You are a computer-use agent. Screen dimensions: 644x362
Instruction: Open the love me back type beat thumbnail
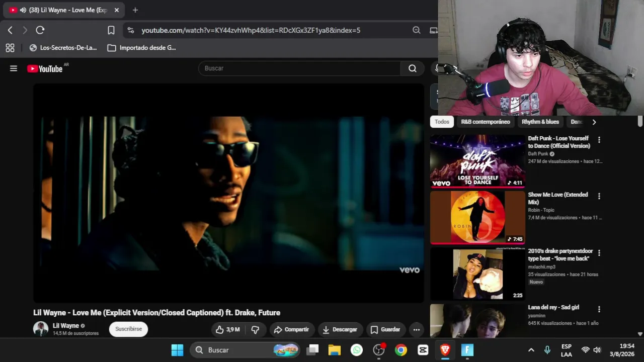tap(477, 274)
